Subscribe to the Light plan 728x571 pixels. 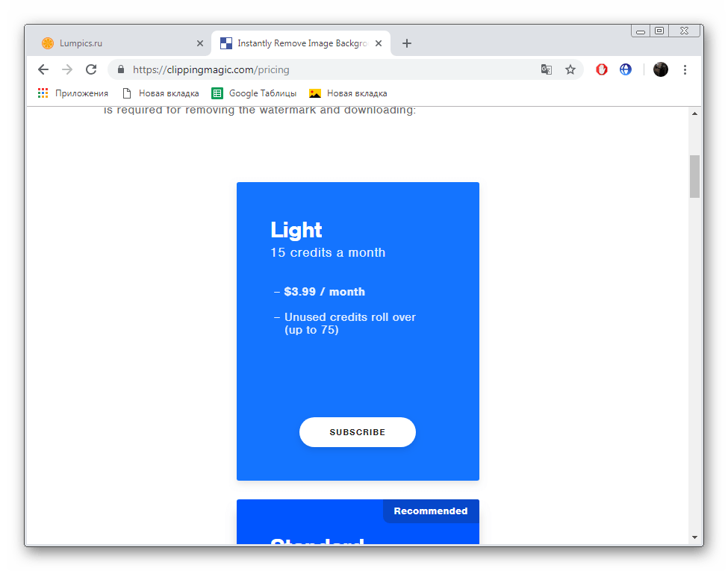click(x=358, y=432)
